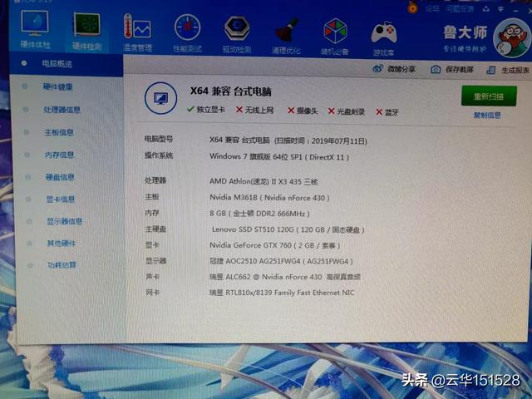This screenshot has height=399, width=532.
Task: Select 功耗估算 power estimate in sidebar
Action: (62, 265)
